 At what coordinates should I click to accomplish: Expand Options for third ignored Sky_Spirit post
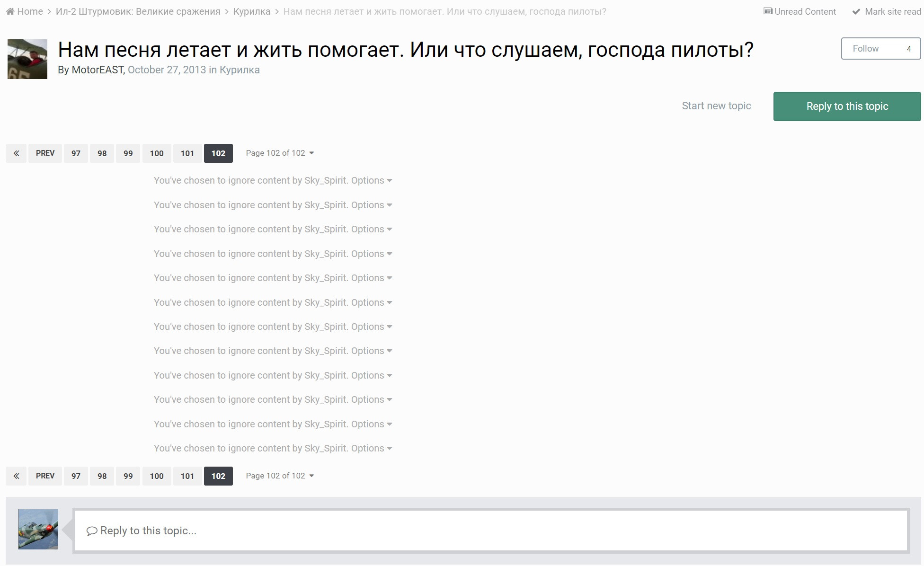tap(372, 229)
